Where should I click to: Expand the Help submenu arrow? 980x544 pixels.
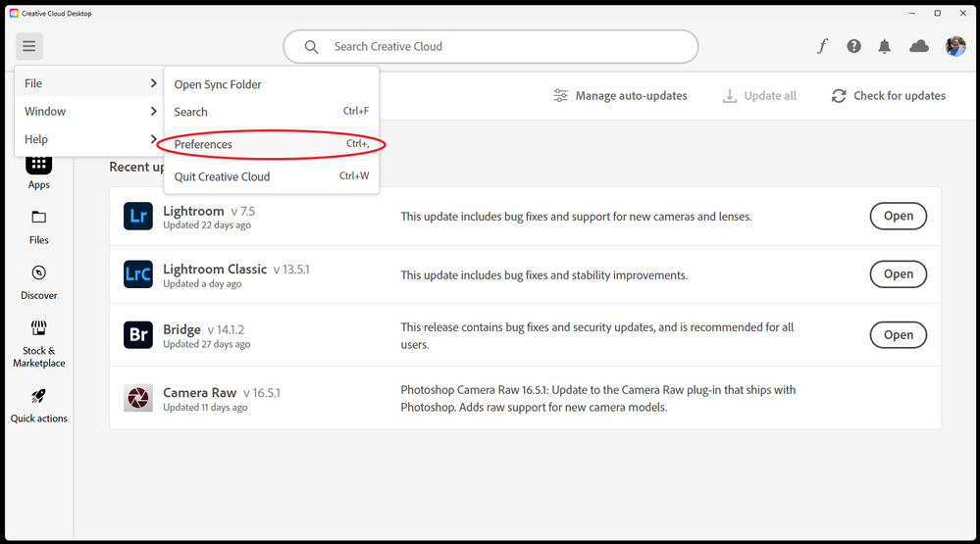coord(153,139)
